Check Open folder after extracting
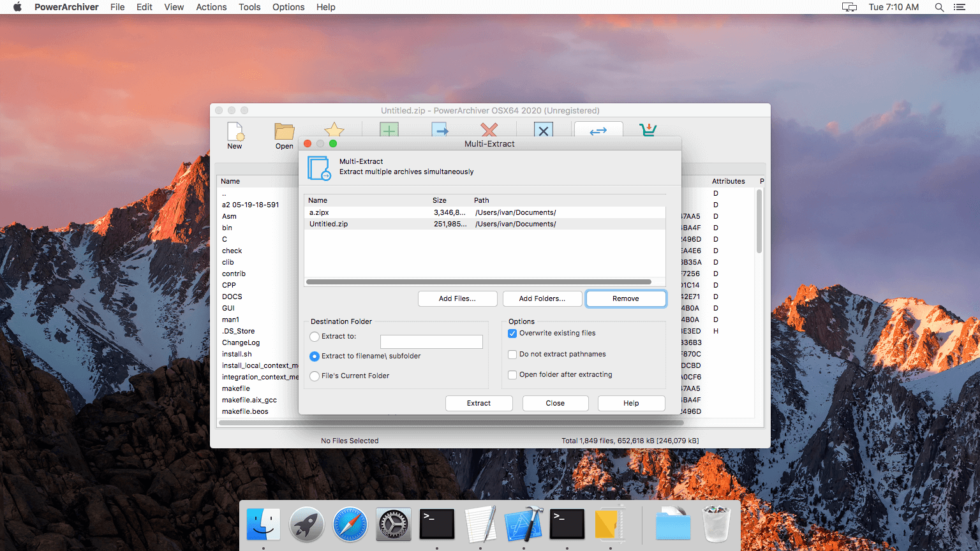This screenshot has height=551, width=980. (x=512, y=375)
